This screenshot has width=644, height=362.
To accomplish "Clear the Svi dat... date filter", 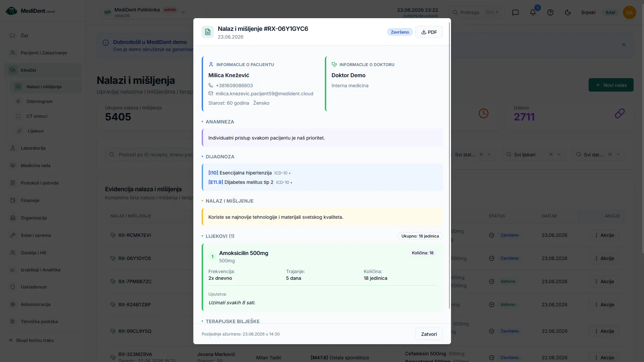I will pyautogui.click(x=610, y=154).
